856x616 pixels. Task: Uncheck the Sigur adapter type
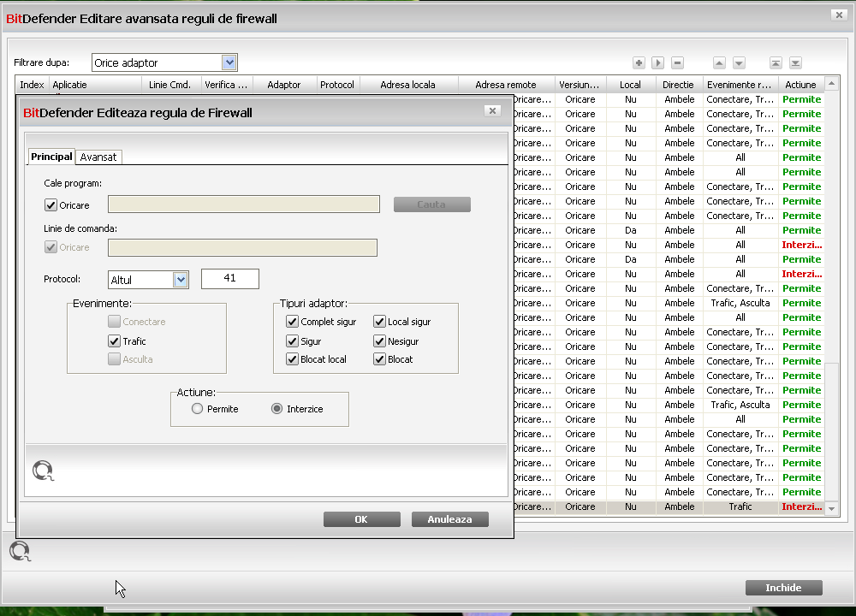coord(292,341)
